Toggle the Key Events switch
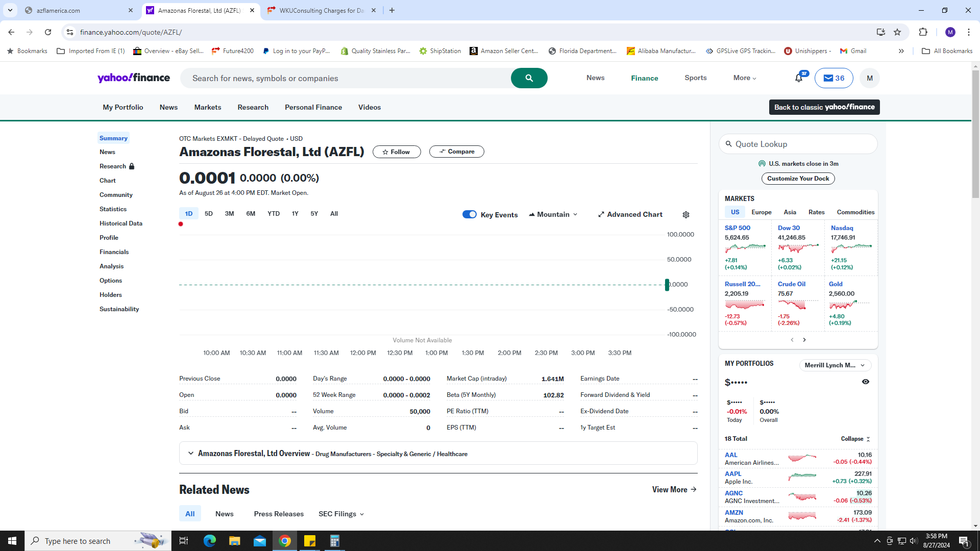Image resolution: width=980 pixels, height=551 pixels. point(469,214)
